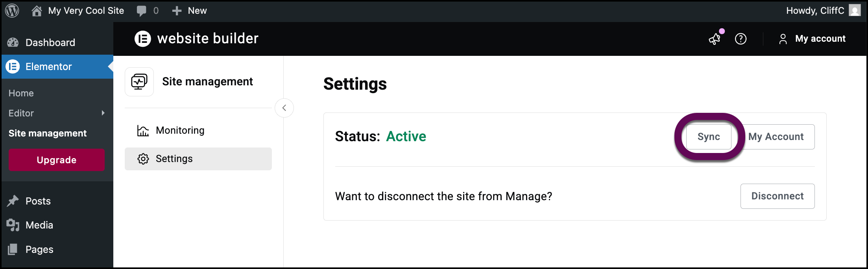Screen dimensions: 868x269
Task: Select the Site management monitor icon
Action: pos(139,81)
